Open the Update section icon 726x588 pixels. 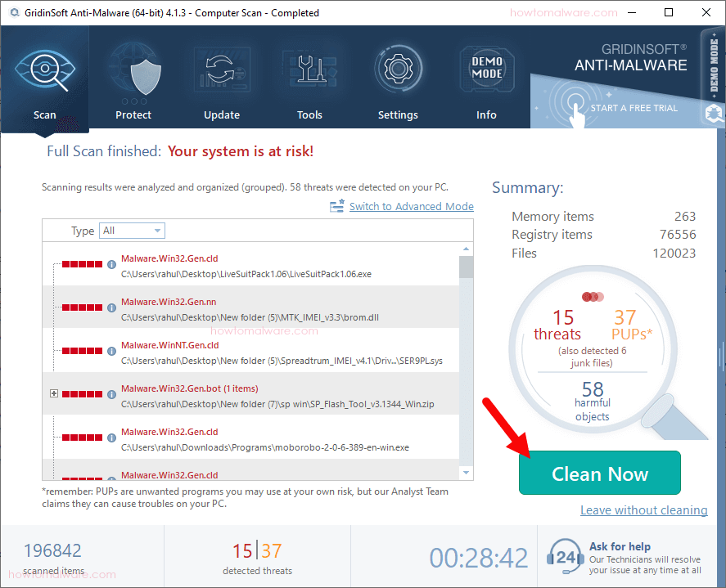pos(221,69)
